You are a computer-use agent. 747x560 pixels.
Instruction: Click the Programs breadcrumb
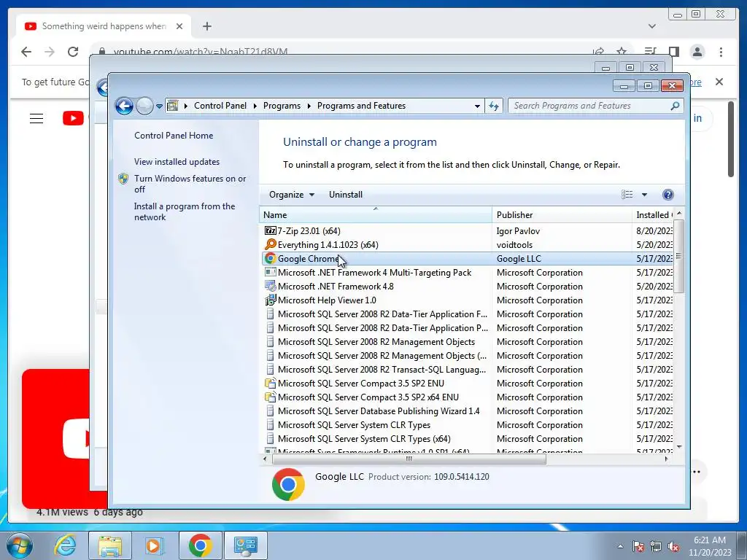(282, 106)
